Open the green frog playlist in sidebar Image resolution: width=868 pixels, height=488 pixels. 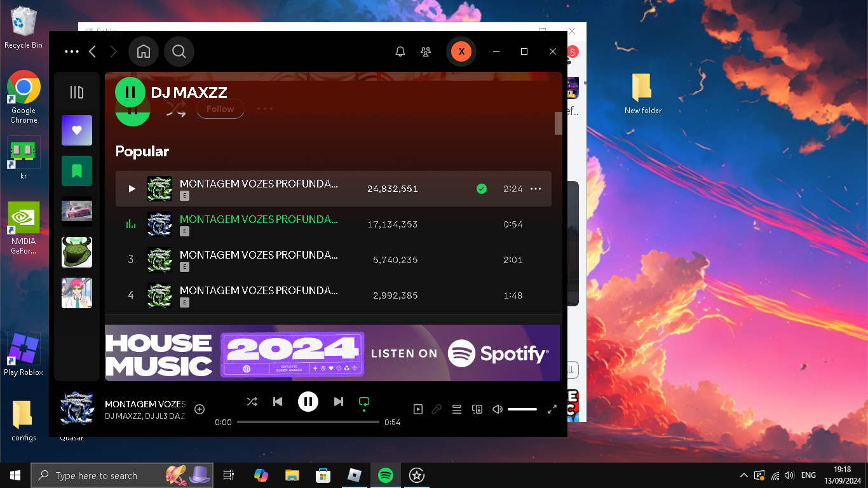(x=77, y=252)
